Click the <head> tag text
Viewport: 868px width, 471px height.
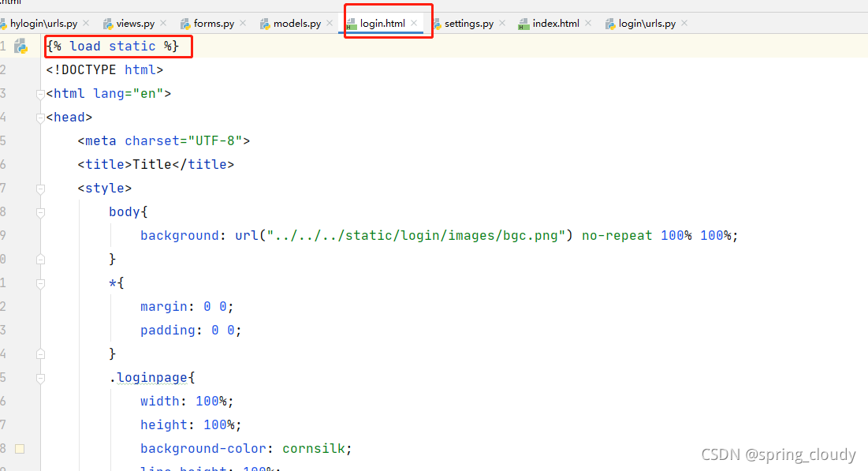pyautogui.click(x=69, y=118)
